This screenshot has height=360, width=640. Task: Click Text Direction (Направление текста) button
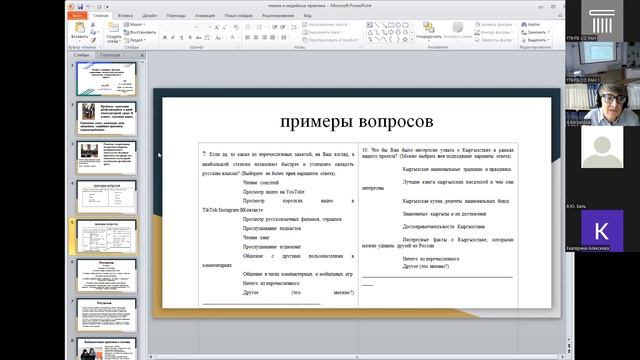coord(326,24)
